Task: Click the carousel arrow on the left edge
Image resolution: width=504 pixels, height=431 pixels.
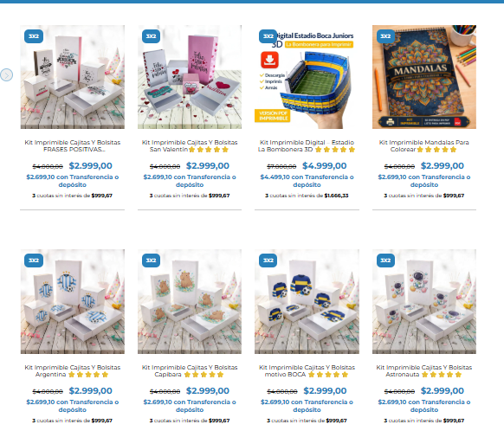Action: pyautogui.click(x=6, y=74)
